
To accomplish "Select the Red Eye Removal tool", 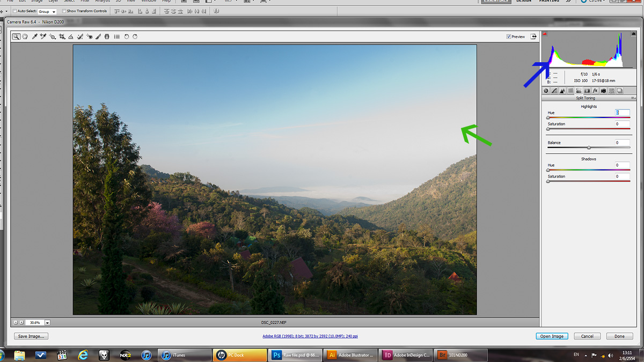I will [x=90, y=36].
